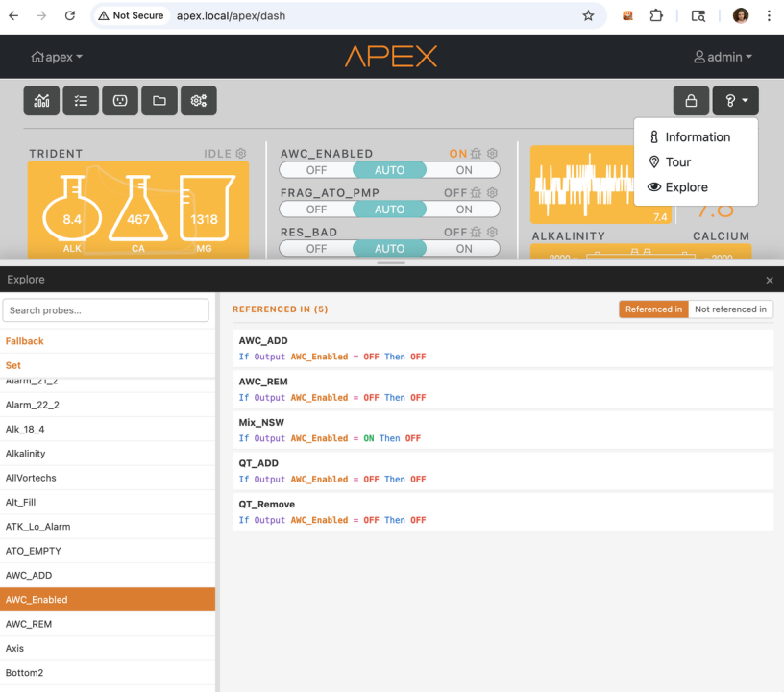Bookmark this page with the star icon

pos(588,16)
